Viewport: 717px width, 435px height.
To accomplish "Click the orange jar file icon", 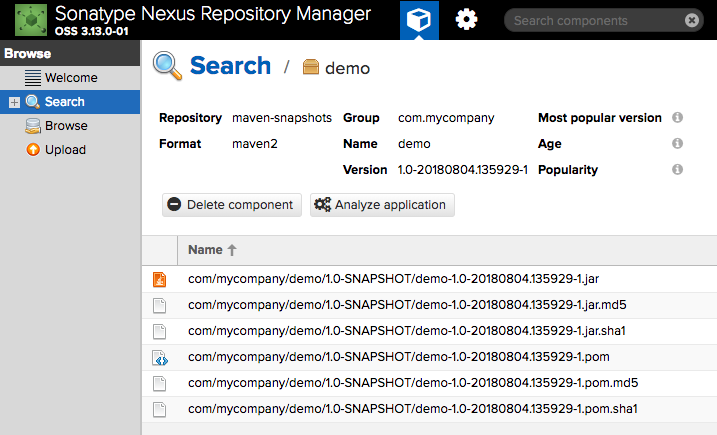I will (159, 279).
